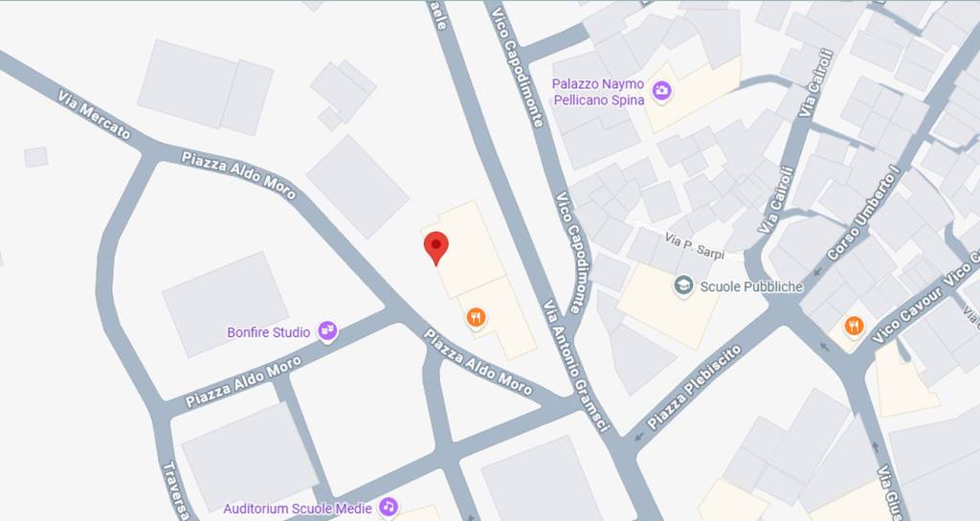Click the restaurant icon near Vico Cavour
This screenshot has width=980, height=521.
coord(854,326)
